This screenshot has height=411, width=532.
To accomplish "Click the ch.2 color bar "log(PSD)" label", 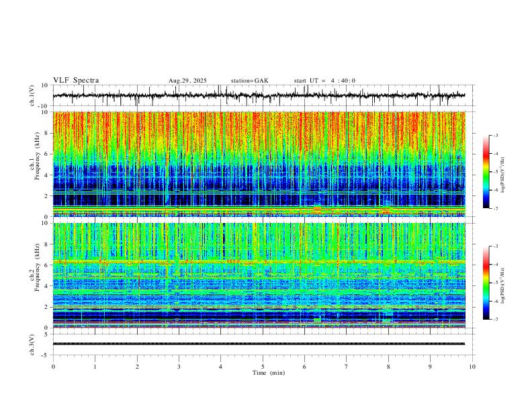I will tap(502, 286).
